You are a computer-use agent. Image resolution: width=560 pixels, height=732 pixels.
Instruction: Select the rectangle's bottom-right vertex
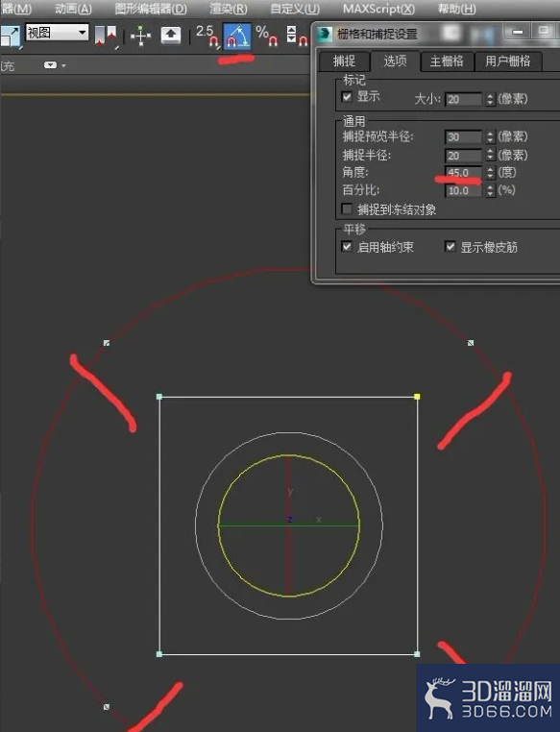tap(417, 654)
